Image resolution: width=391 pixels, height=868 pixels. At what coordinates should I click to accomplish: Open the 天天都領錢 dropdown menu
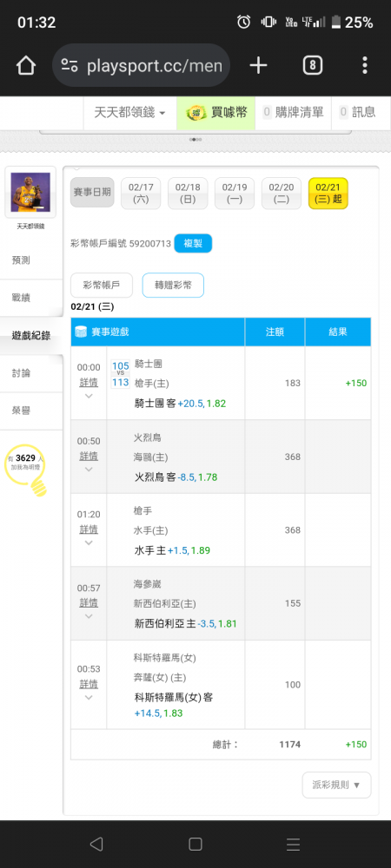129,112
